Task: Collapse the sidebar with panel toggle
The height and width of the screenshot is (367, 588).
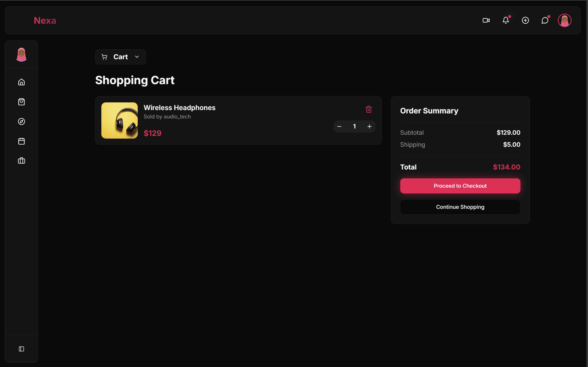Action: (x=21, y=349)
